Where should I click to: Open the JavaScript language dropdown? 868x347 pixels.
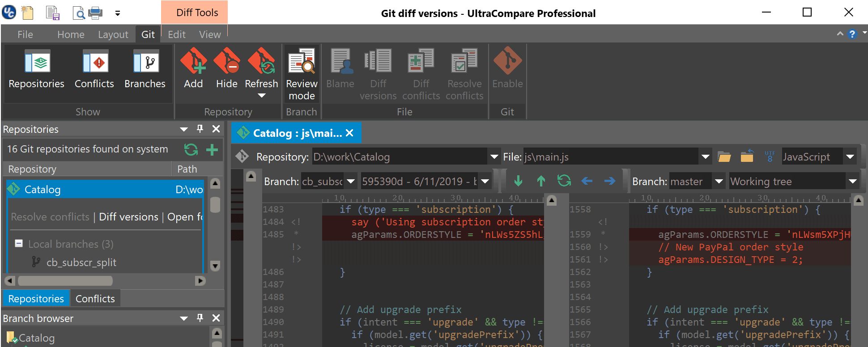[x=850, y=157]
